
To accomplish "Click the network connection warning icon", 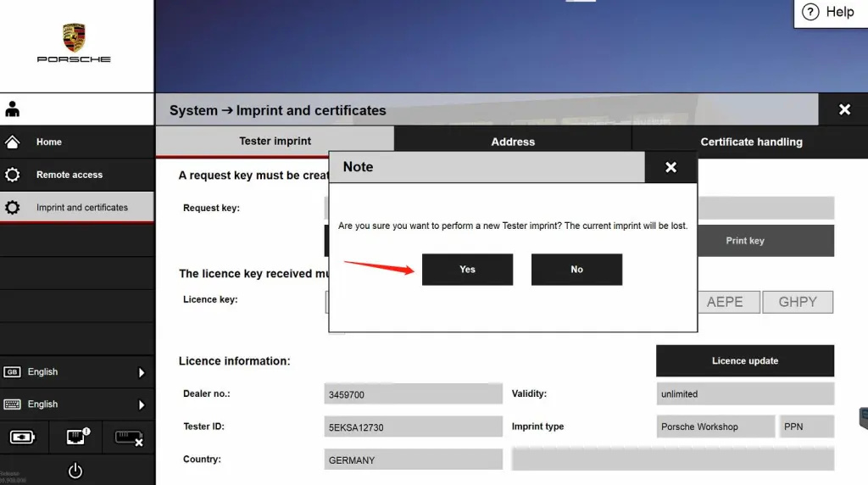I will (x=77, y=438).
